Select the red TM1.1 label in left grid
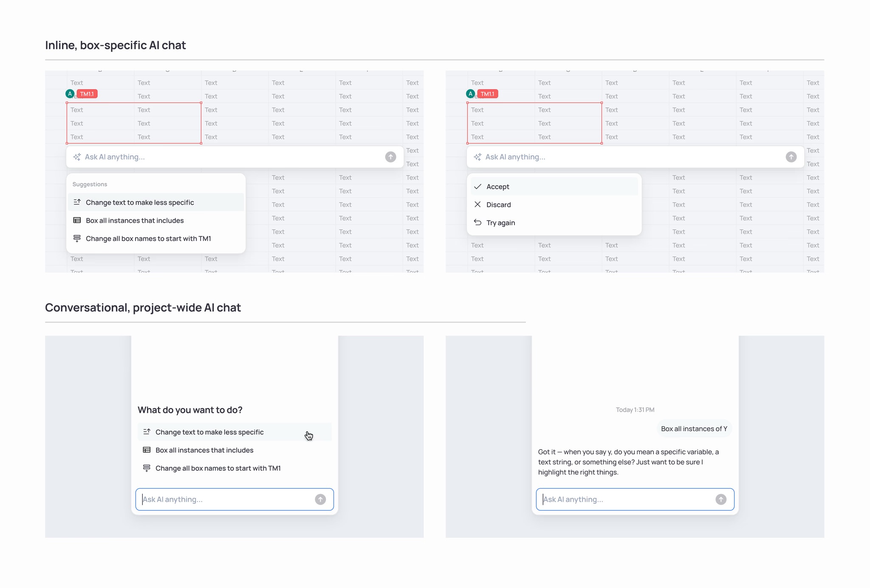Image resolution: width=870 pixels, height=588 pixels. [x=88, y=94]
